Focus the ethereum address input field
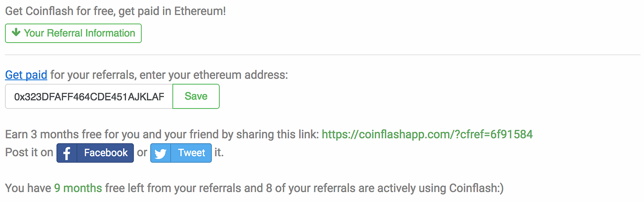644x202 pixels. [x=89, y=97]
